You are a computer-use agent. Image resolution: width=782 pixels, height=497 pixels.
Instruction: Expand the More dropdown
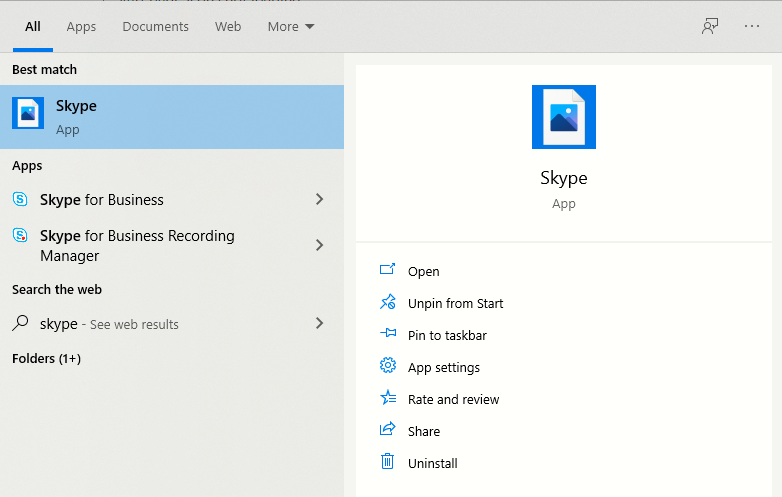point(291,26)
